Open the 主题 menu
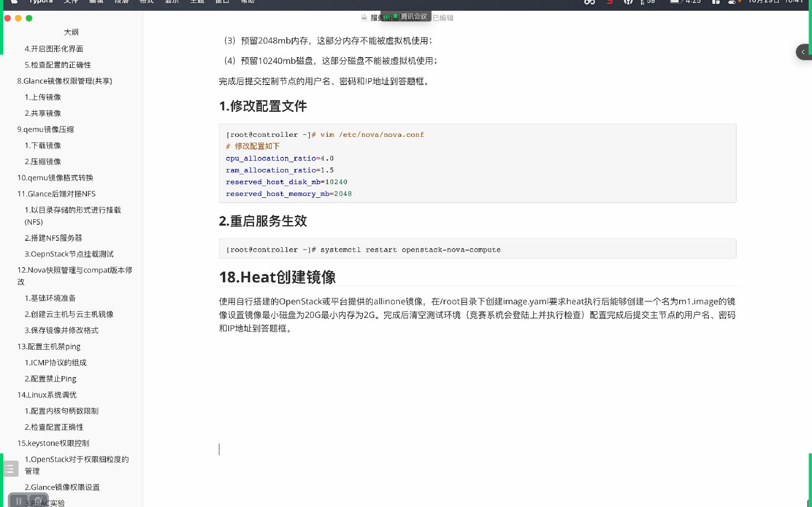This screenshot has height=507, width=812. pos(197,1)
